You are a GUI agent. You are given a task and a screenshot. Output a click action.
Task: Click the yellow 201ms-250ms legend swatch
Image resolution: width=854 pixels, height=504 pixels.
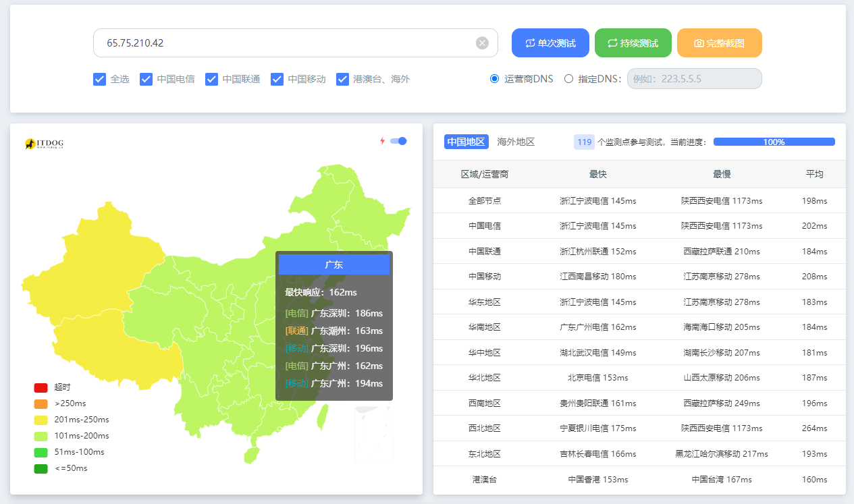click(41, 420)
